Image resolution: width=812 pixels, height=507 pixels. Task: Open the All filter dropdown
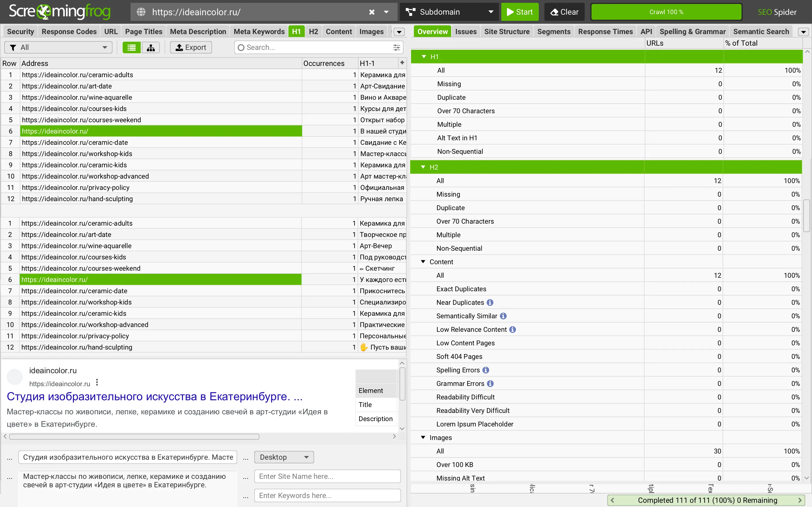(x=58, y=48)
